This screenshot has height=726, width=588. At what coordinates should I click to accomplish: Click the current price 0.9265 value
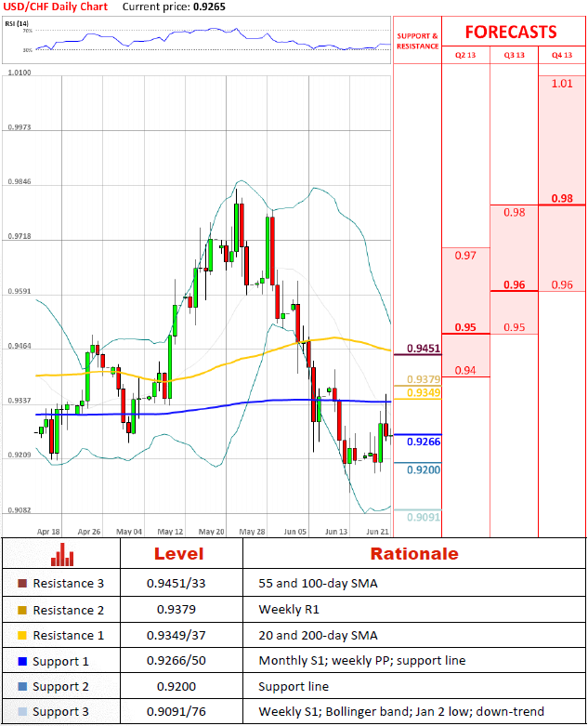click(210, 7)
